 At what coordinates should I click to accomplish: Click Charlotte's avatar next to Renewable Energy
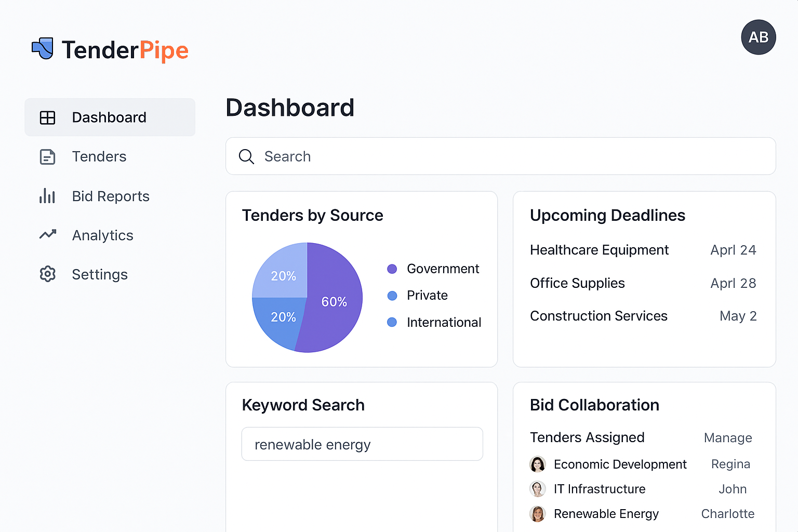[x=538, y=514]
